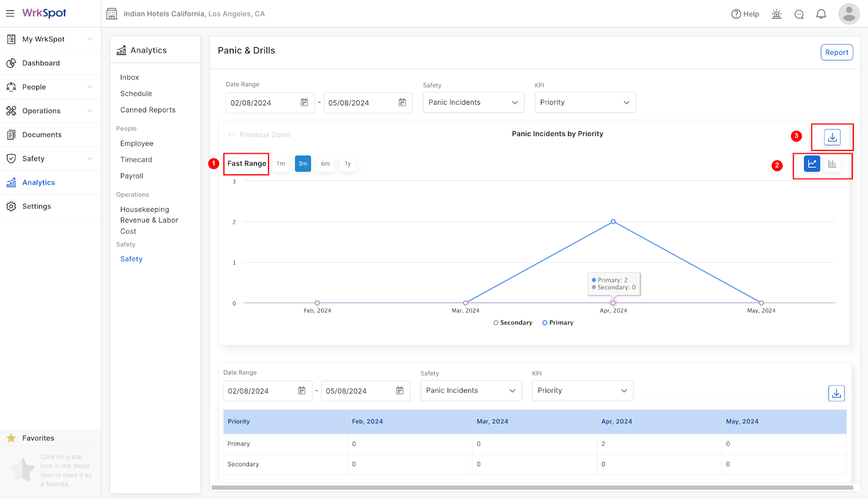Expand the Operations sidebar menu
The height and width of the screenshot is (499, 868).
pos(50,111)
